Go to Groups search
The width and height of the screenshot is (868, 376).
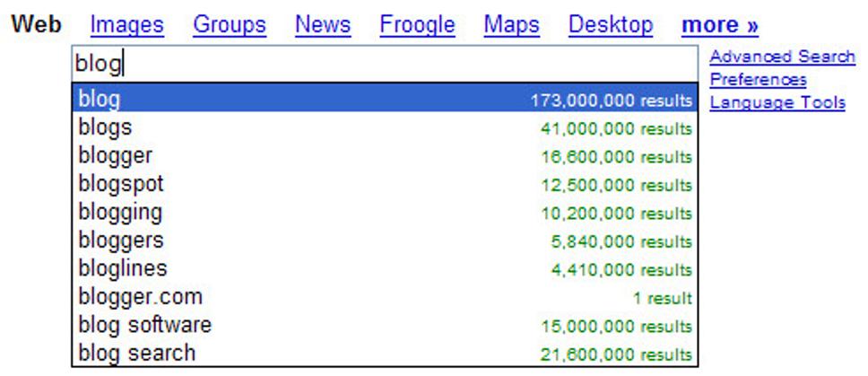230,25
